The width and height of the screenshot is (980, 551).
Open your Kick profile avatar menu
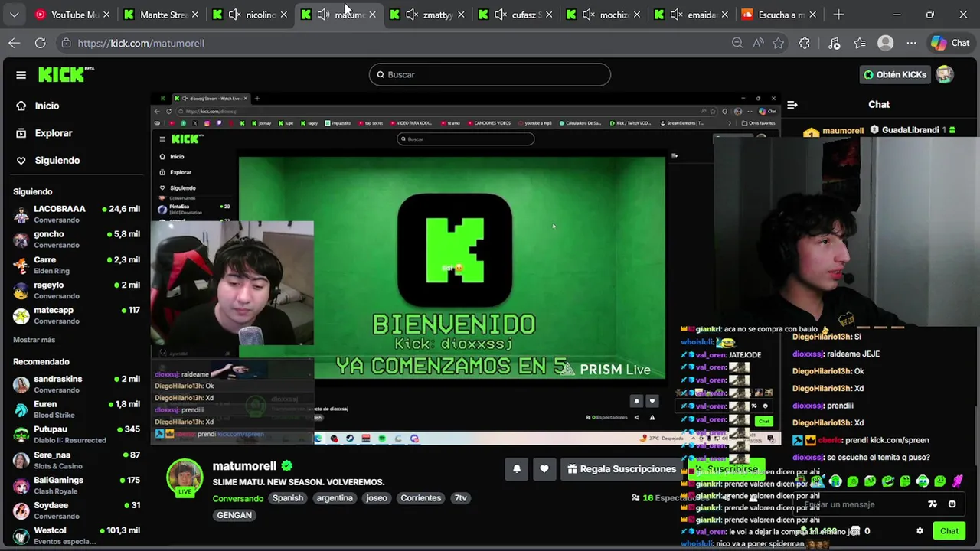(945, 74)
